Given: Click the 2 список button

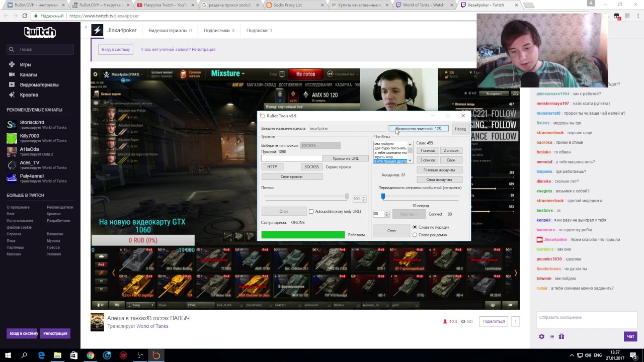Looking at the screenshot, I should point(451,150).
